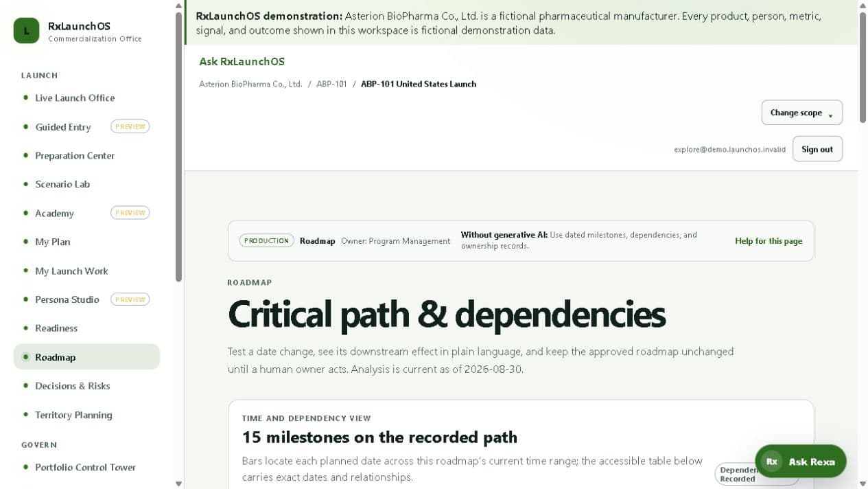The image size is (868, 489).
Task: Click the Ask RxLaunchOS link
Action: coord(242,62)
